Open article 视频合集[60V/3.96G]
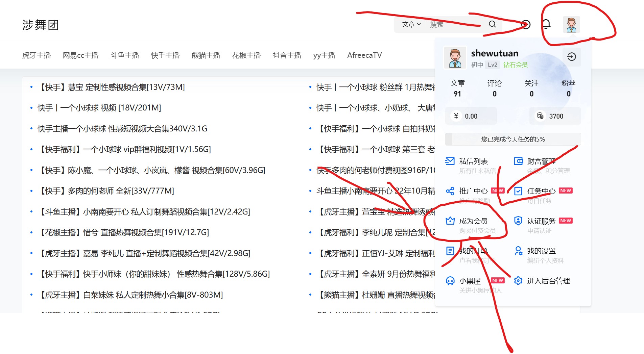Screen dimensions: 644x354 pyautogui.click(x=151, y=170)
